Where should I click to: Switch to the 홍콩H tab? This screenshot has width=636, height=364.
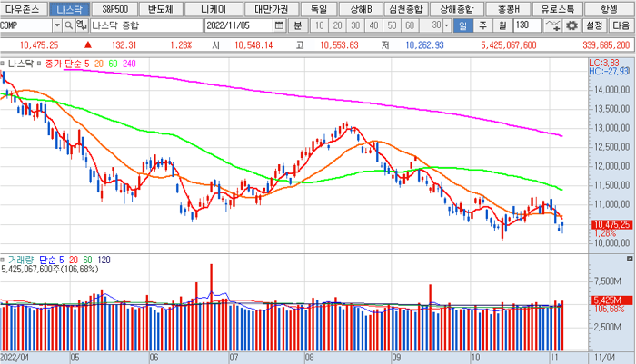click(x=508, y=9)
